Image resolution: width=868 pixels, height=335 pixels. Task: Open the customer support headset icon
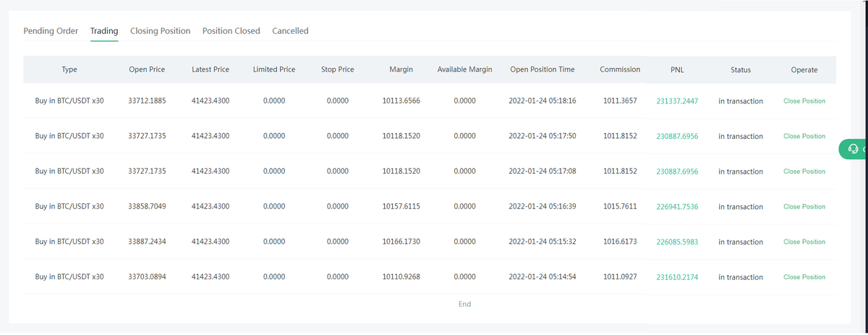pyautogui.click(x=853, y=148)
